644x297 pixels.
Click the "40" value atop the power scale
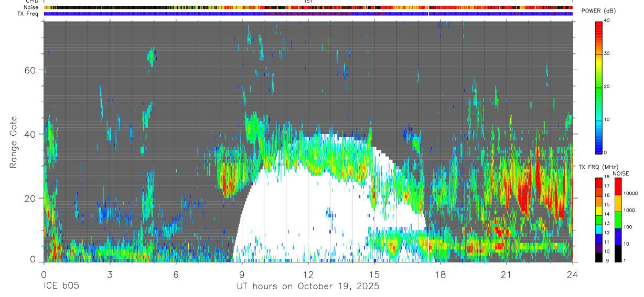click(607, 21)
